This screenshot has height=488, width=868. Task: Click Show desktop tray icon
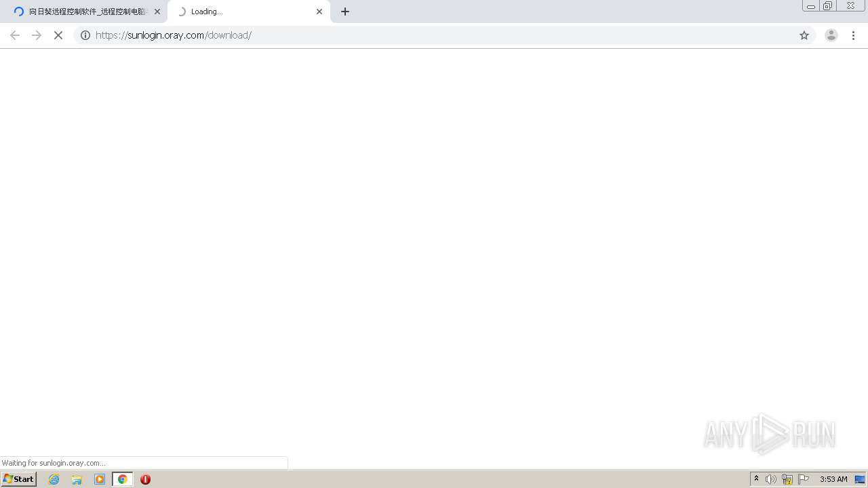[860, 479]
